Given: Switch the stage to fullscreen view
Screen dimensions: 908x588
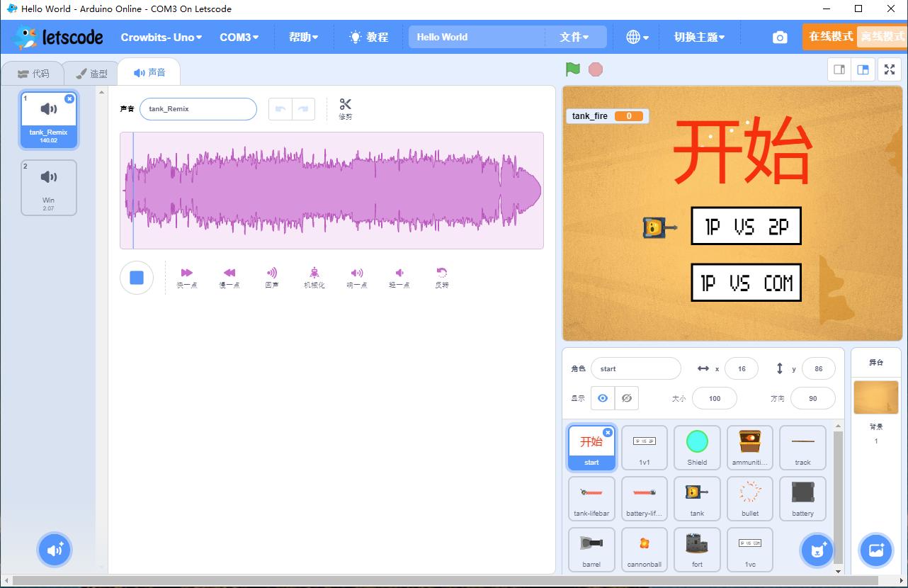Looking at the screenshot, I should coord(890,69).
